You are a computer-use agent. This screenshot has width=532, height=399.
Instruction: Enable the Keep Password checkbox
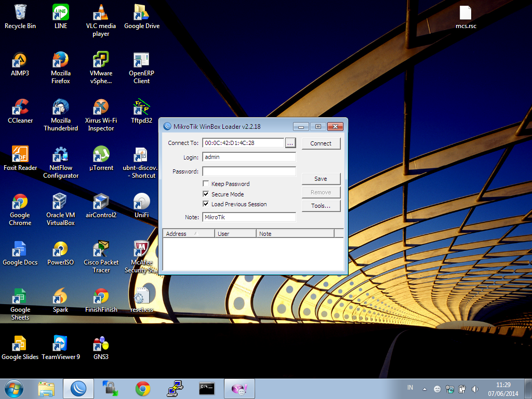point(206,183)
